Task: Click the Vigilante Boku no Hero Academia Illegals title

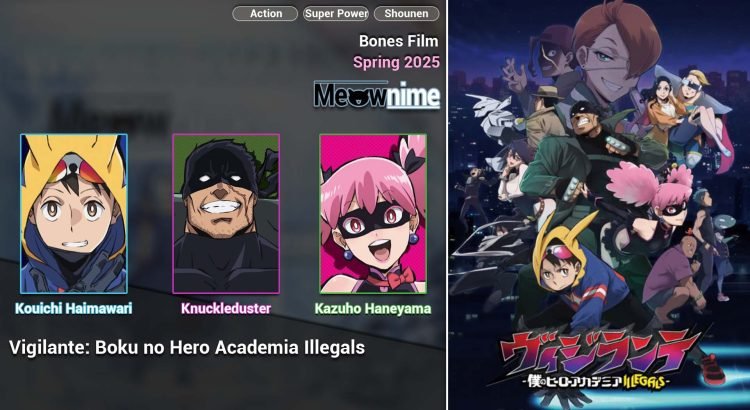Action: click(x=187, y=347)
